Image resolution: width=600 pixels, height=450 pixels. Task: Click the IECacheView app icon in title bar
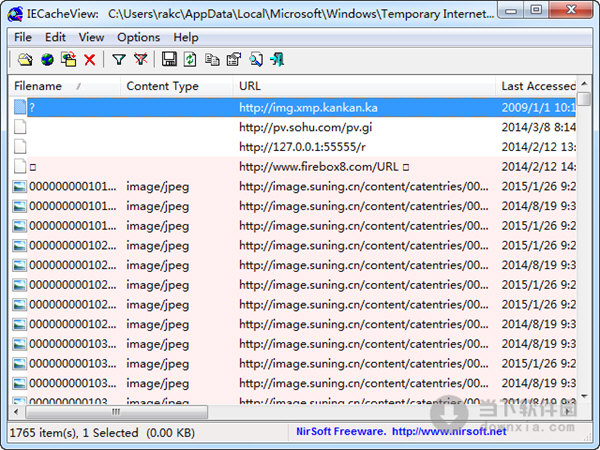[15, 15]
